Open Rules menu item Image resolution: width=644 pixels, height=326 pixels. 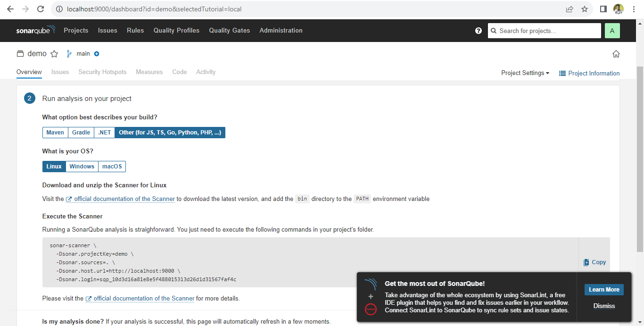coord(135,30)
